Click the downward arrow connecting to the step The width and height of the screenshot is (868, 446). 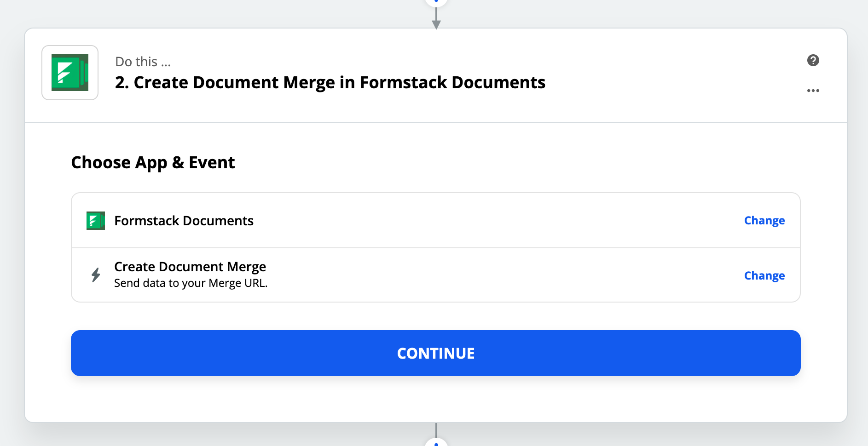coord(435,21)
